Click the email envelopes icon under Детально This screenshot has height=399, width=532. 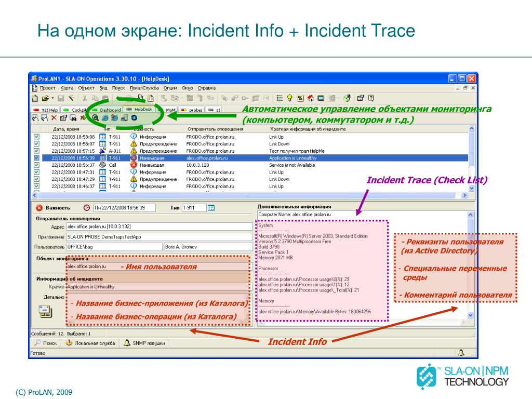(x=45, y=312)
